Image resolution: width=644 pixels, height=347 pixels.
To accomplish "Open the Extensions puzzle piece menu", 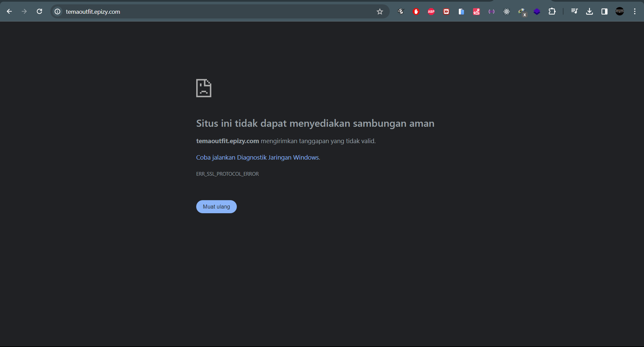I will tap(552, 12).
